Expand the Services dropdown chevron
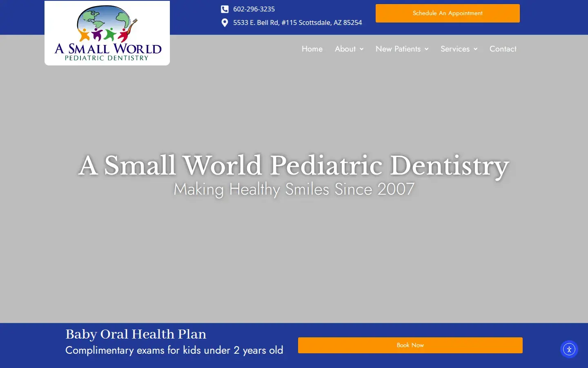 (475, 49)
